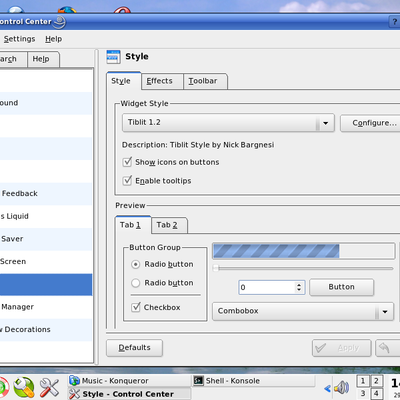The width and height of the screenshot is (400, 400).
Task: Click the preview Button
Action: (x=342, y=287)
